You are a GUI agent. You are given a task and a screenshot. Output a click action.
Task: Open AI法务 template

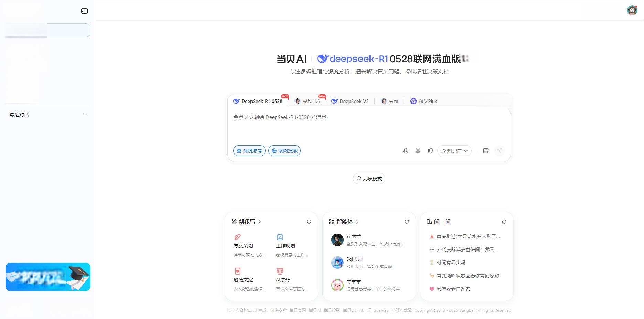pos(292,280)
